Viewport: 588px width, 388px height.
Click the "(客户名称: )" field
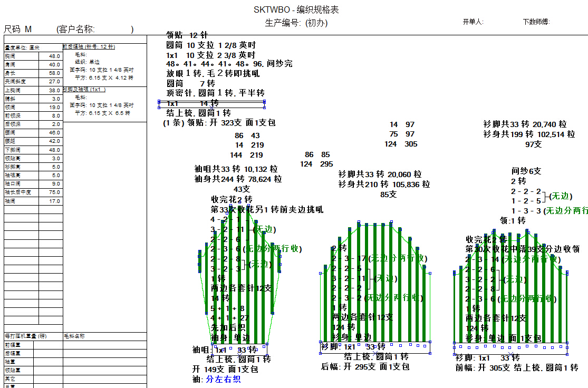pyautogui.click(x=95, y=29)
